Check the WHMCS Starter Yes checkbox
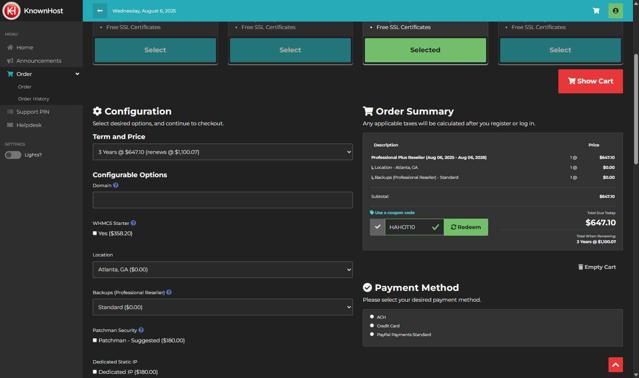Screen dimensions: 639x378 click(x=95, y=233)
